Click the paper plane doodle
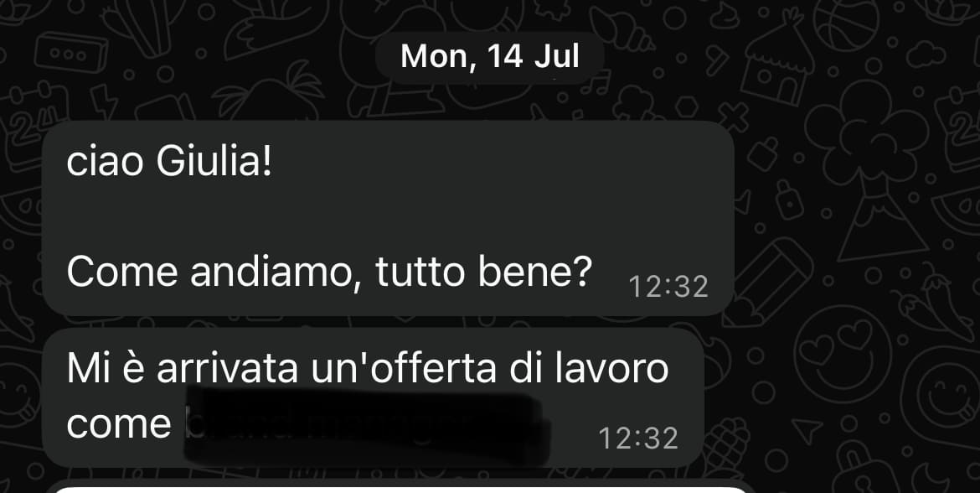Viewport: 980px width, 493px height. pyautogui.click(x=807, y=430)
